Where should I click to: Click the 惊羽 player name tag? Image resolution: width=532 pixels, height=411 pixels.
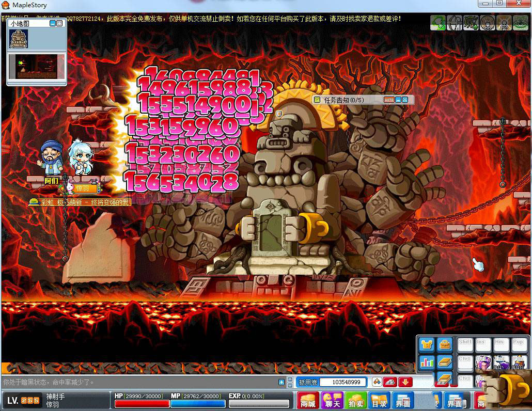pyautogui.click(x=83, y=188)
